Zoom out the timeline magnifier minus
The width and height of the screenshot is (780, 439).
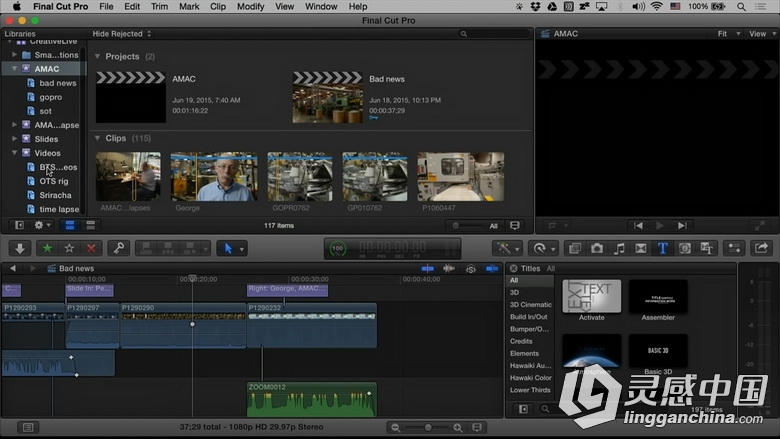[x=395, y=428]
